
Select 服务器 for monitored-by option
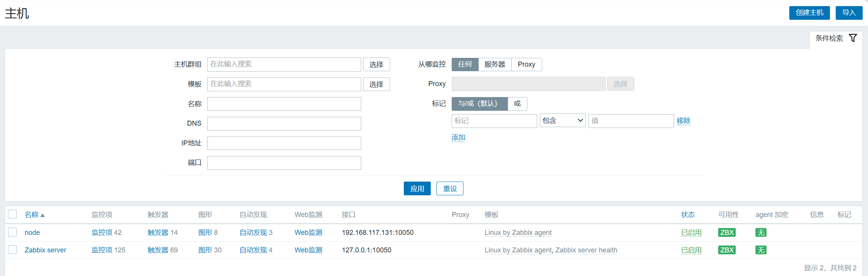pyautogui.click(x=495, y=64)
